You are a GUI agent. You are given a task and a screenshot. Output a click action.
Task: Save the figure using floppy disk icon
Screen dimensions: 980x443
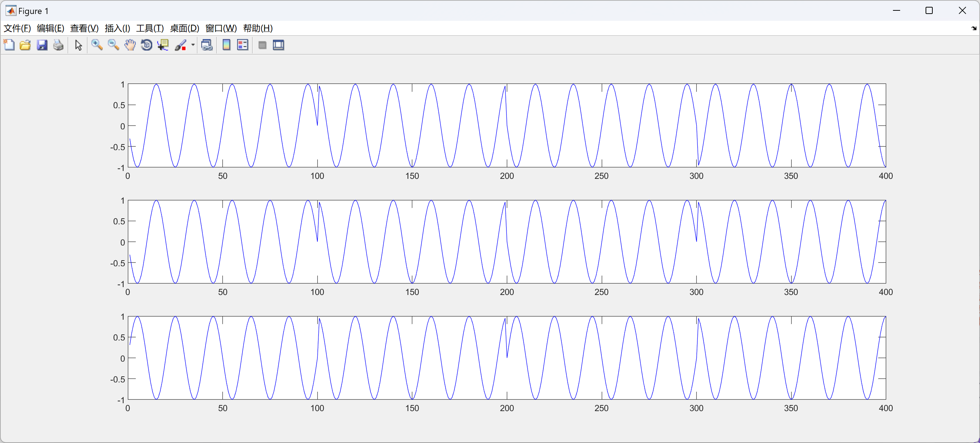click(x=42, y=45)
